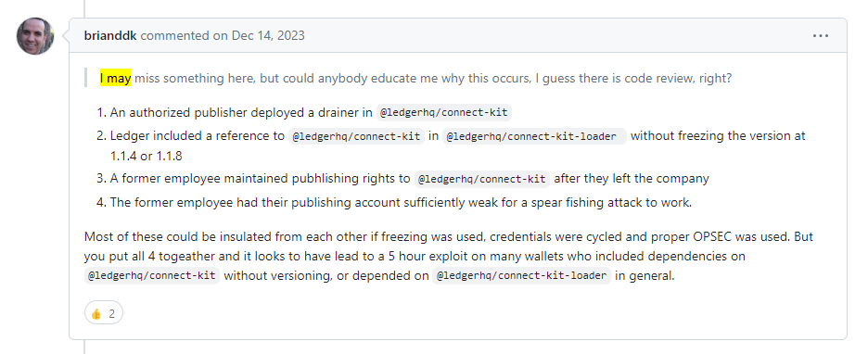The height and width of the screenshot is (354, 868).
Task: Open the comment options three-dot menu
Action: [x=821, y=36]
